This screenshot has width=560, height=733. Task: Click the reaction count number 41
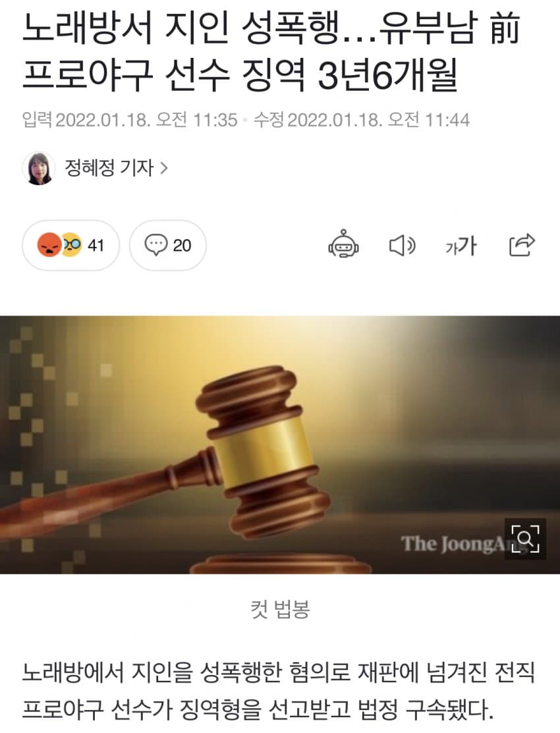(96, 246)
